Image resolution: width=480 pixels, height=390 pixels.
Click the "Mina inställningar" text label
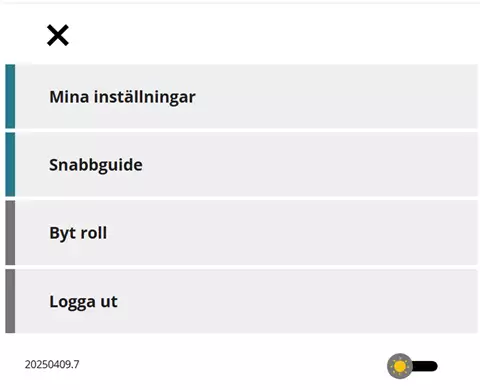click(x=122, y=97)
